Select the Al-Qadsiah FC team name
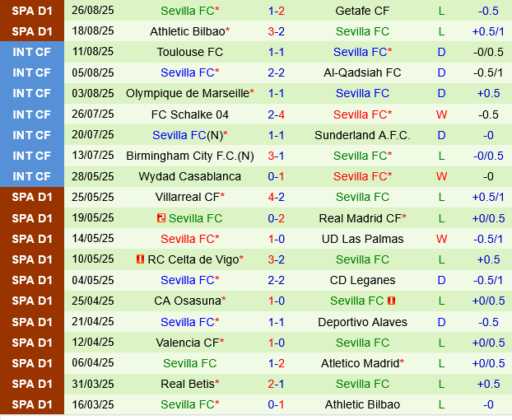The height and width of the screenshot is (420, 512). [x=362, y=72]
